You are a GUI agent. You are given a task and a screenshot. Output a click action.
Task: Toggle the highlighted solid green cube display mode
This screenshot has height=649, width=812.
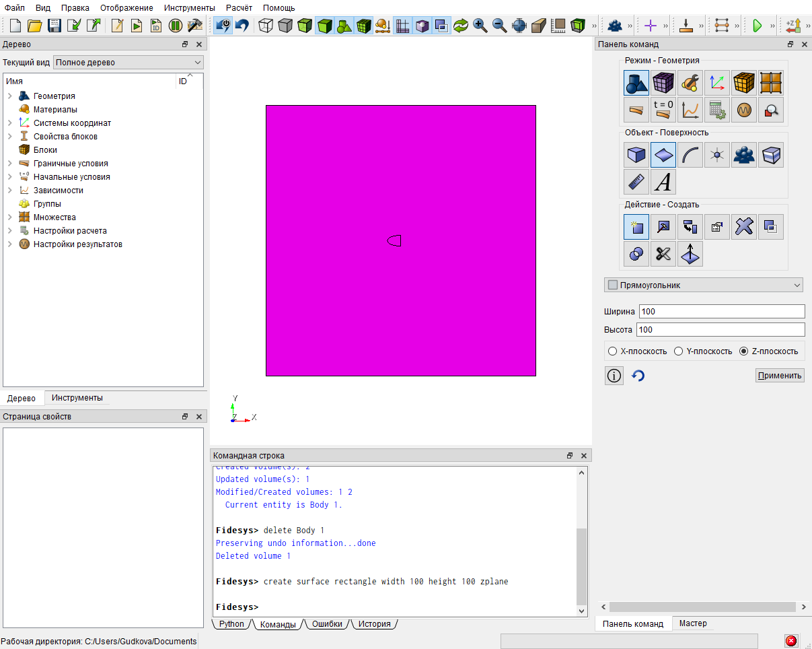(x=325, y=26)
